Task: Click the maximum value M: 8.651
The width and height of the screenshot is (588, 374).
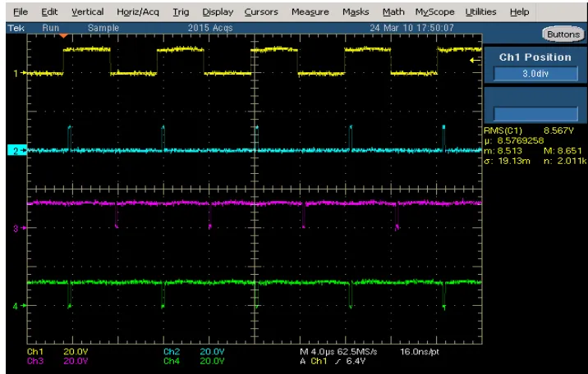Action: [563, 150]
